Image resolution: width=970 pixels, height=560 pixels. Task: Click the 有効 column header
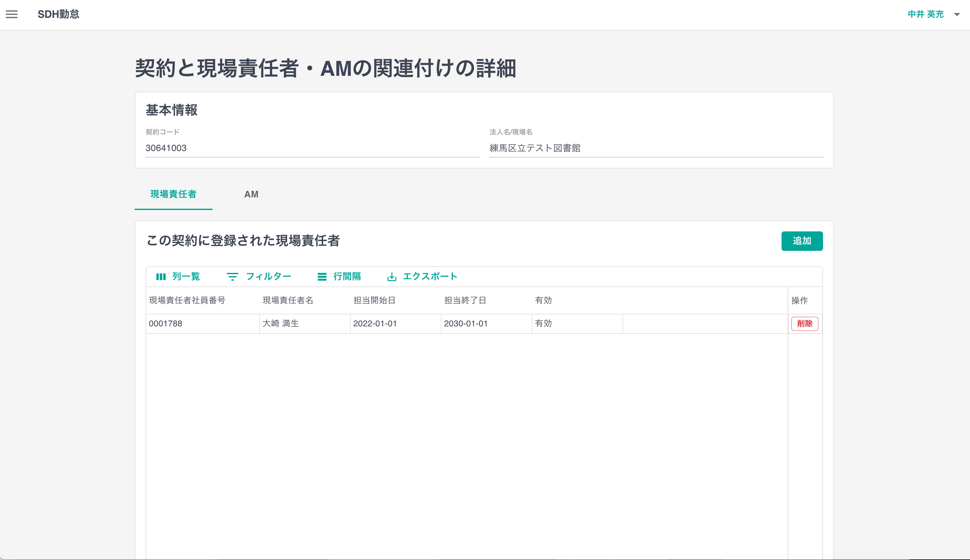tap(543, 300)
